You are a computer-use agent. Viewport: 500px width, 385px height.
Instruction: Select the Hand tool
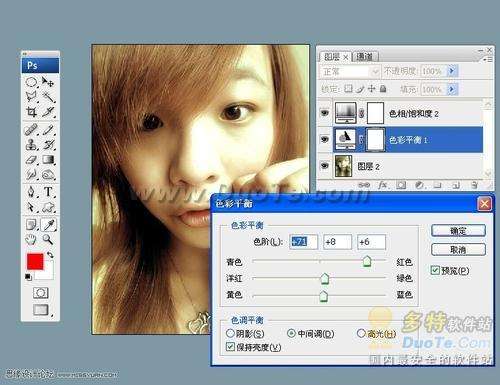pyautogui.click(x=31, y=239)
